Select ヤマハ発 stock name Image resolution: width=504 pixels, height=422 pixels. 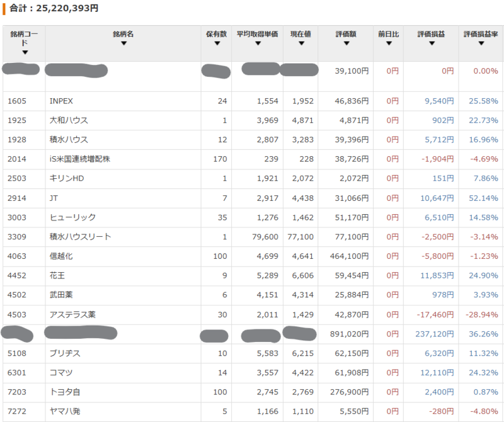click(x=65, y=411)
